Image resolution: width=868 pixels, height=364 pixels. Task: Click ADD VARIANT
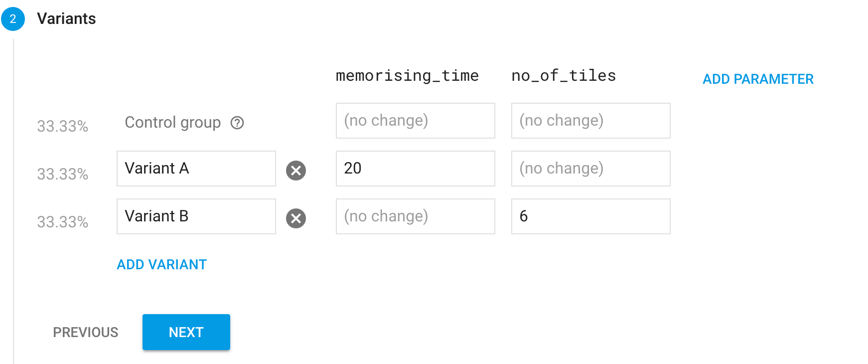161,264
